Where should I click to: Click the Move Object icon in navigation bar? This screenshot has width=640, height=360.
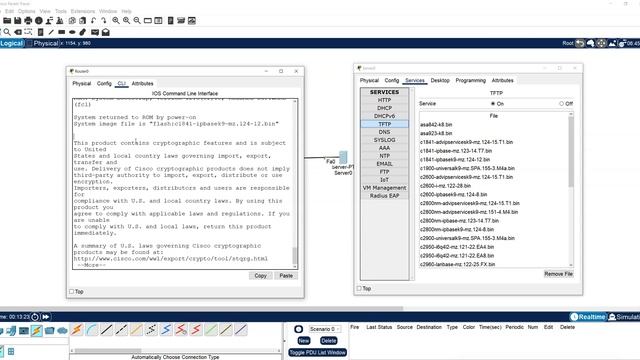pos(601,43)
